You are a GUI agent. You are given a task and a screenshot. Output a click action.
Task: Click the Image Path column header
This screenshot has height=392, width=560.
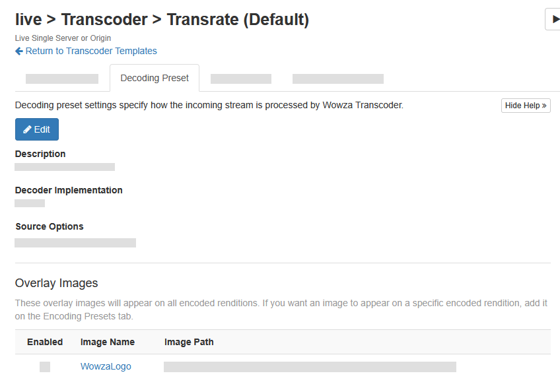[x=189, y=342]
